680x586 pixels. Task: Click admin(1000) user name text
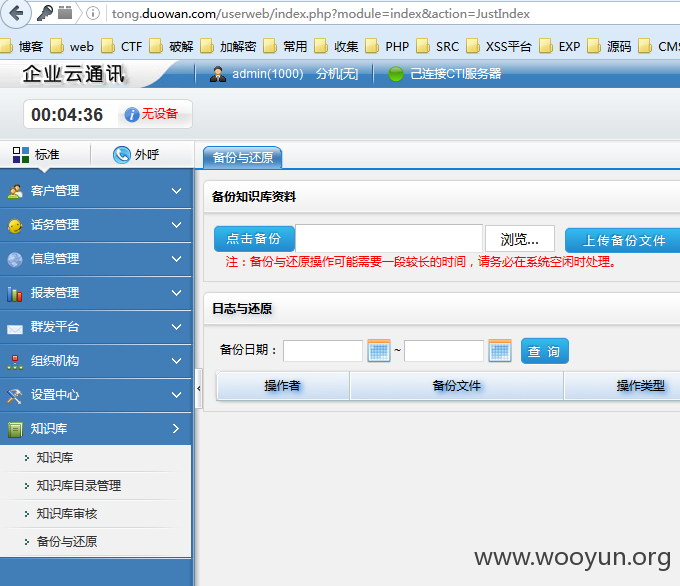pyautogui.click(x=268, y=74)
